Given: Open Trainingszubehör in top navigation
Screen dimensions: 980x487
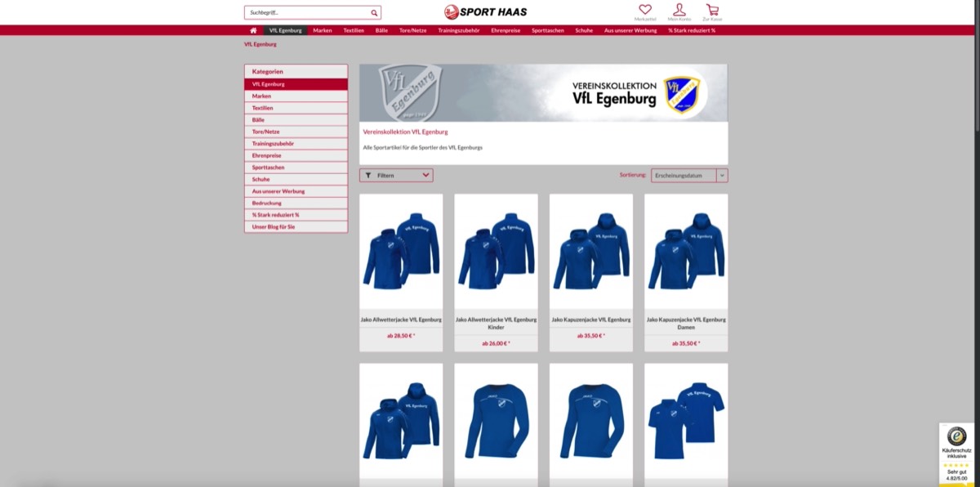Looking at the screenshot, I should click(459, 30).
